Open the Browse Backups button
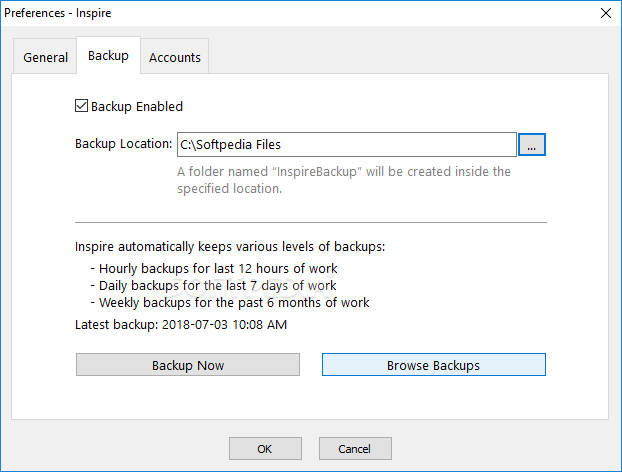Viewport: 622px width, 472px height. tap(434, 365)
